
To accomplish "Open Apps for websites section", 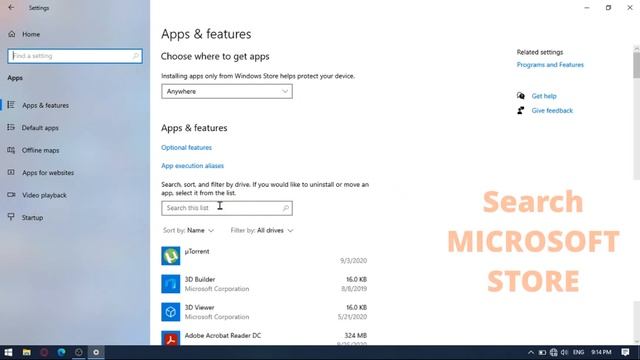I will tap(48, 173).
